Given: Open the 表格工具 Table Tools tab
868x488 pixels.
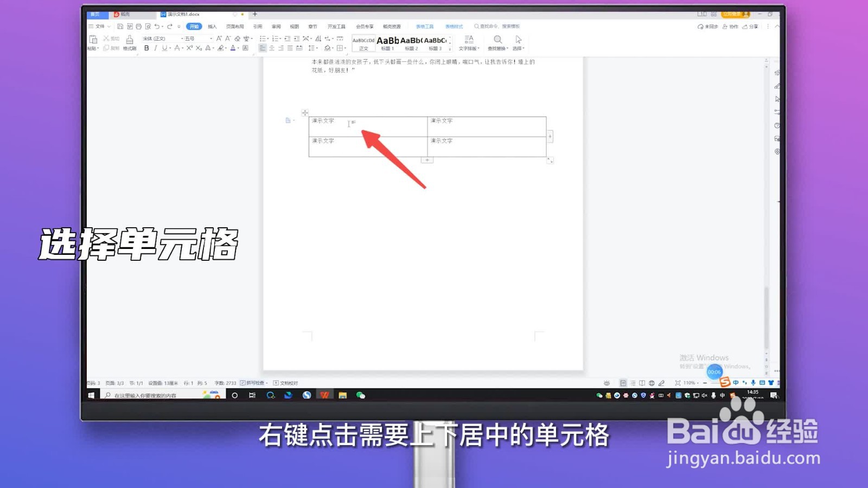Looking at the screenshot, I should (424, 26).
